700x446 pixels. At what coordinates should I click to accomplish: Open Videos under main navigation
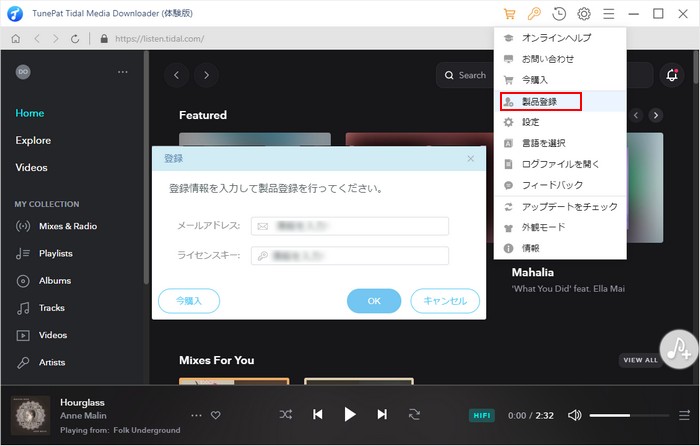click(31, 167)
